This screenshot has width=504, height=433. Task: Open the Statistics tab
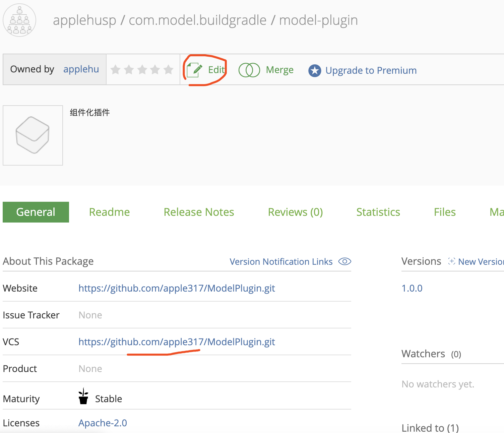pyautogui.click(x=378, y=212)
